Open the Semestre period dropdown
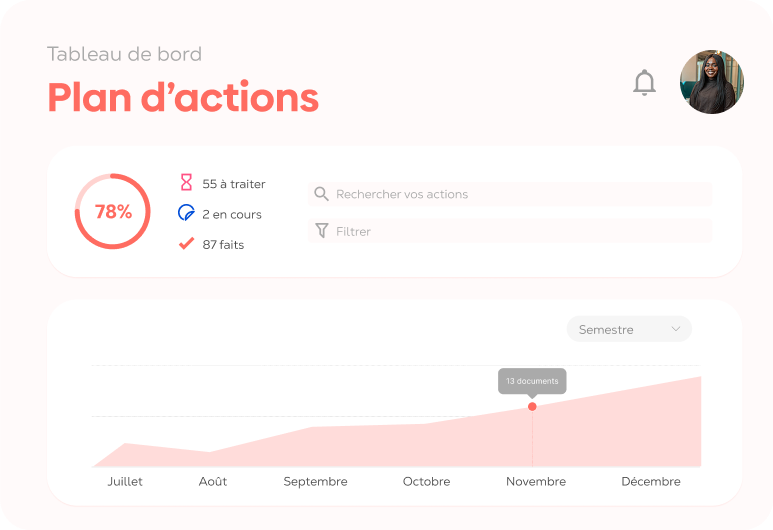773x530 pixels. click(x=629, y=329)
